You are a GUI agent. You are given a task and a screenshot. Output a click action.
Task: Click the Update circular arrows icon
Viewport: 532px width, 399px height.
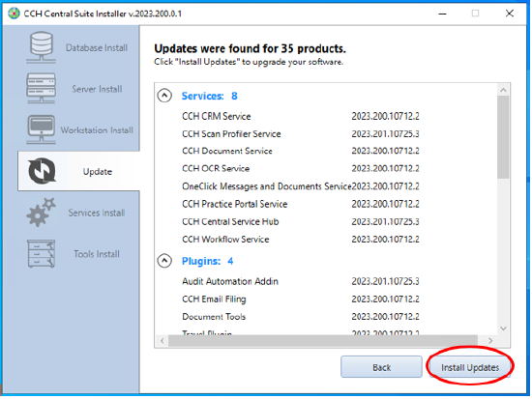[x=42, y=171]
